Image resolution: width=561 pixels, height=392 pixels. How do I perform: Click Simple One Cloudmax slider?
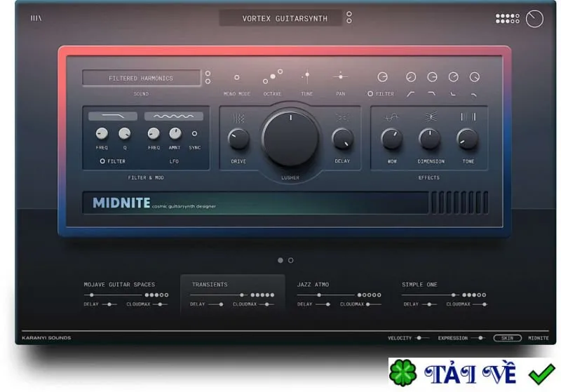(x=480, y=304)
